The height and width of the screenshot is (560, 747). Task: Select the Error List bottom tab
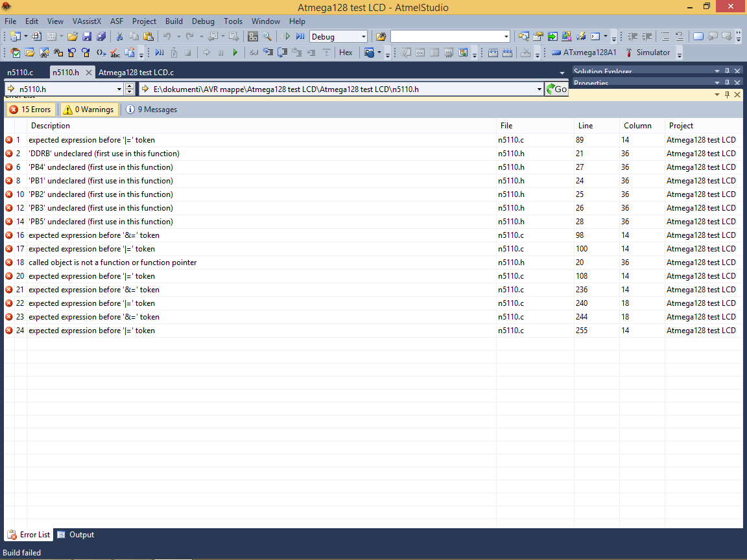[x=29, y=535]
